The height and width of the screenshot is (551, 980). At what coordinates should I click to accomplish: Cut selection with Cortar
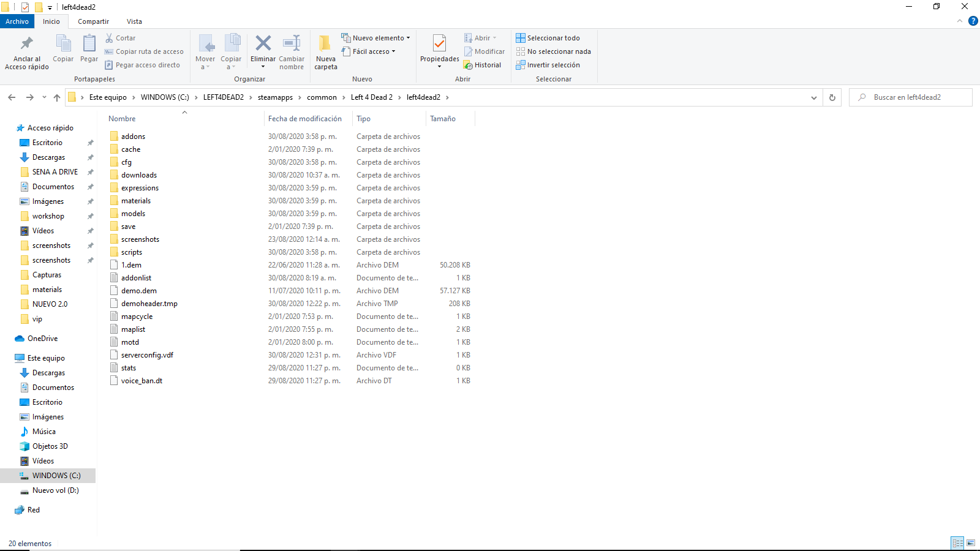[120, 38]
